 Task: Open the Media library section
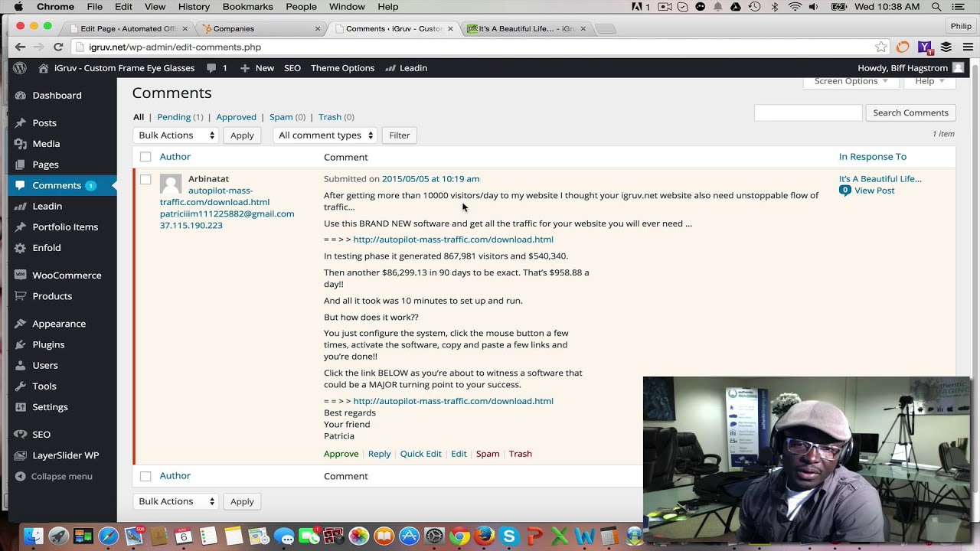pos(46,144)
